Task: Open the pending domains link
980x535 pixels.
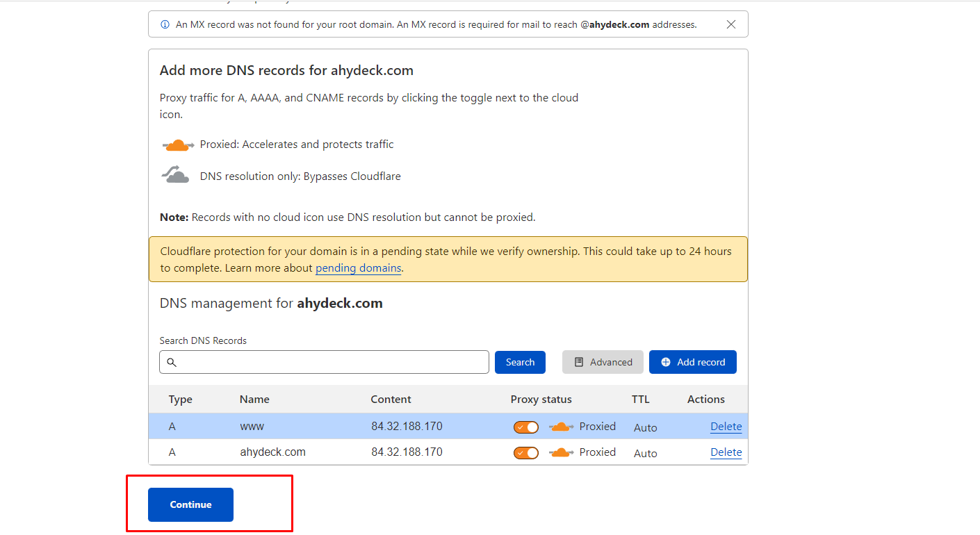Action: (359, 268)
